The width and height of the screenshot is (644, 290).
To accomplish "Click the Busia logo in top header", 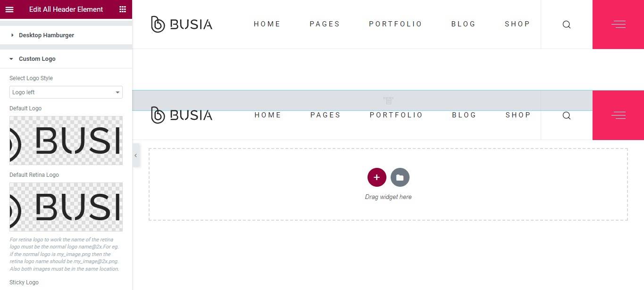I will [182, 24].
